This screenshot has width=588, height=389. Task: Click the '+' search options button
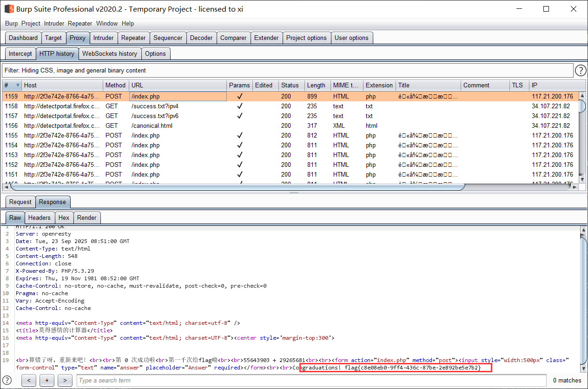[x=46, y=380]
